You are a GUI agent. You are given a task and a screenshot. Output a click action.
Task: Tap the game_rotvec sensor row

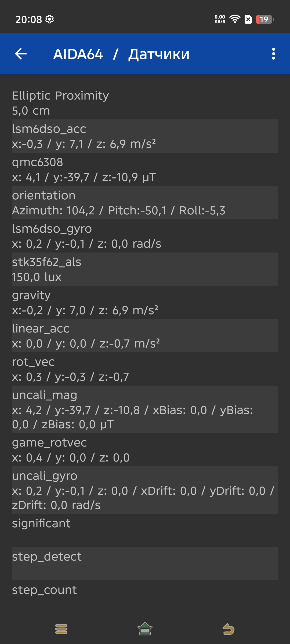click(x=145, y=450)
